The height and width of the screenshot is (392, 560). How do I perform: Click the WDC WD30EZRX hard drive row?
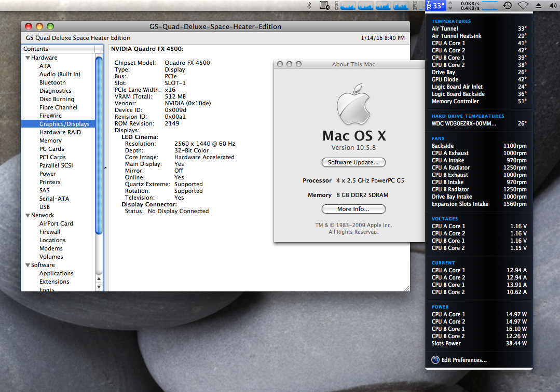pyautogui.click(x=479, y=123)
